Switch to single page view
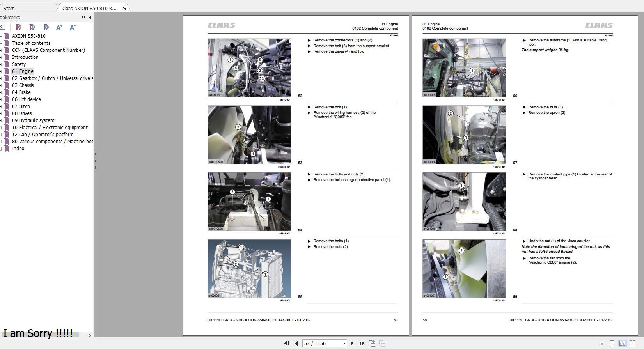Screen dimensions: 644x349 (x=602, y=344)
